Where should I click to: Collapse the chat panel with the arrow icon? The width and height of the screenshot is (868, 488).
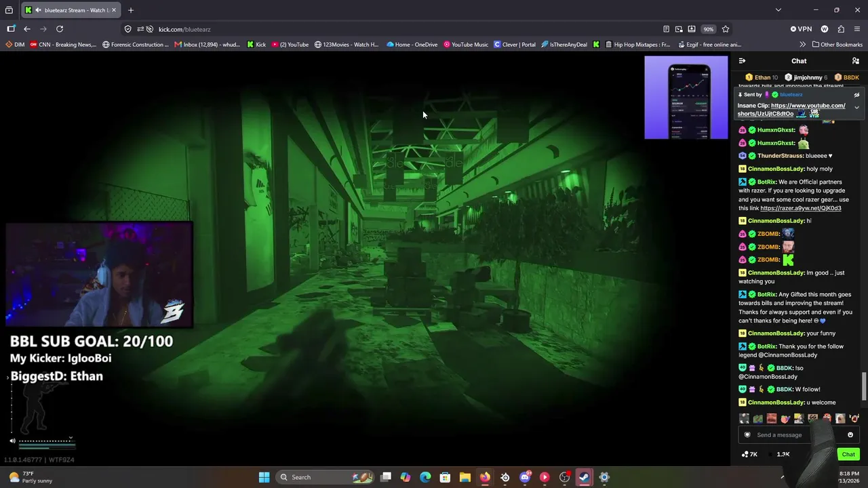click(x=742, y=61)
